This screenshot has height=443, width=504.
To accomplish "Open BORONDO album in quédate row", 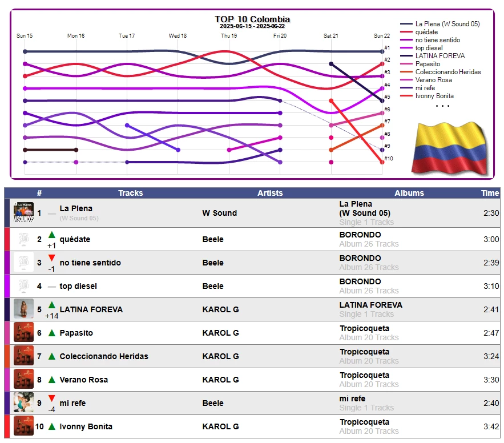I will [x=360, y=235].
